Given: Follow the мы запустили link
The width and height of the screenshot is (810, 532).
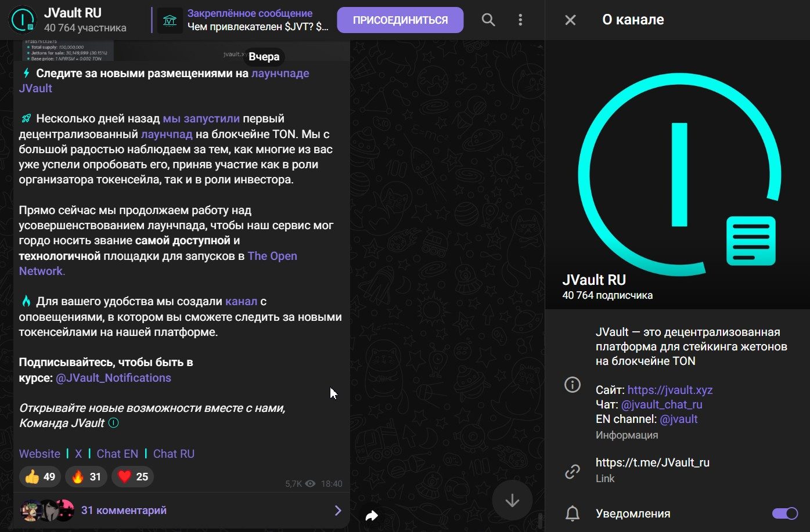Looking at the screenshot, I should 201,118.
